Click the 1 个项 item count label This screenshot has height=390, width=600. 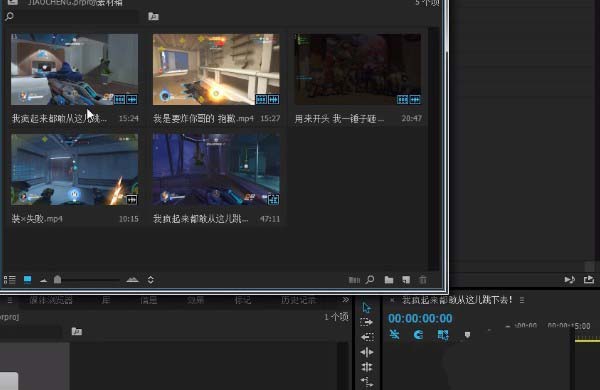[x=336, y=317]
